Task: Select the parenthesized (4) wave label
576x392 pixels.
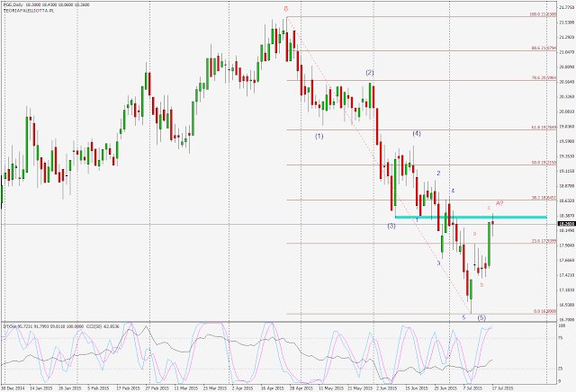Action: (x=416, y=134)
